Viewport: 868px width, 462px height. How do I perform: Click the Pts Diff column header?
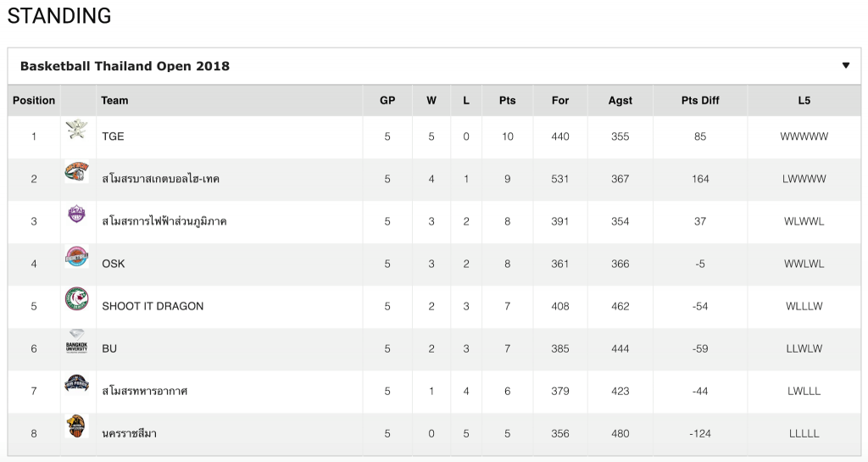(700, 100)
